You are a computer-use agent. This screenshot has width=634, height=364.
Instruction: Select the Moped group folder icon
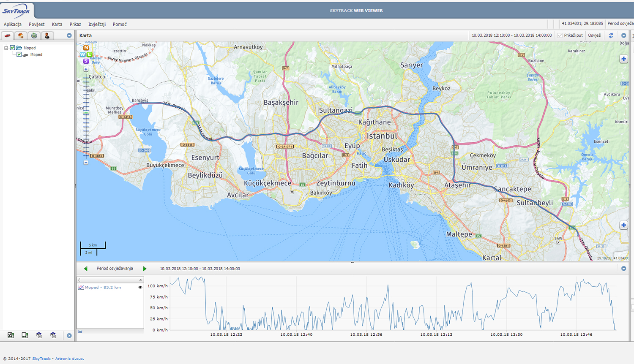(19, 48)
